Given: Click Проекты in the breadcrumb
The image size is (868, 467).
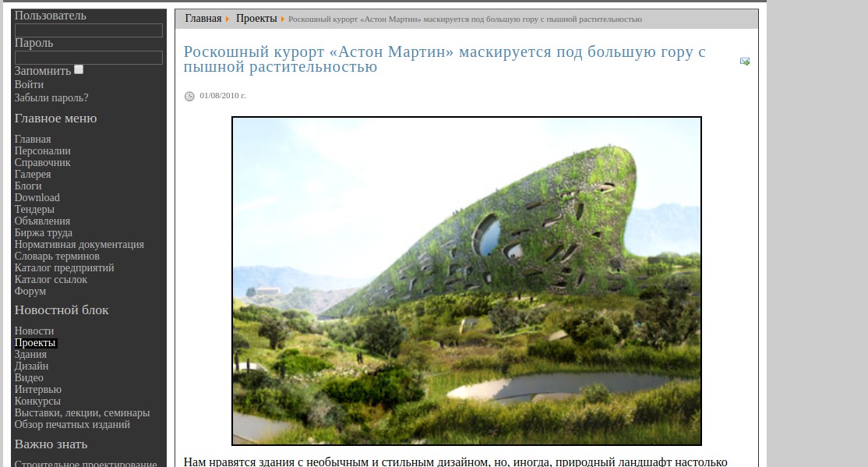Looking at the screenshot, I should [x=256, y=18].
